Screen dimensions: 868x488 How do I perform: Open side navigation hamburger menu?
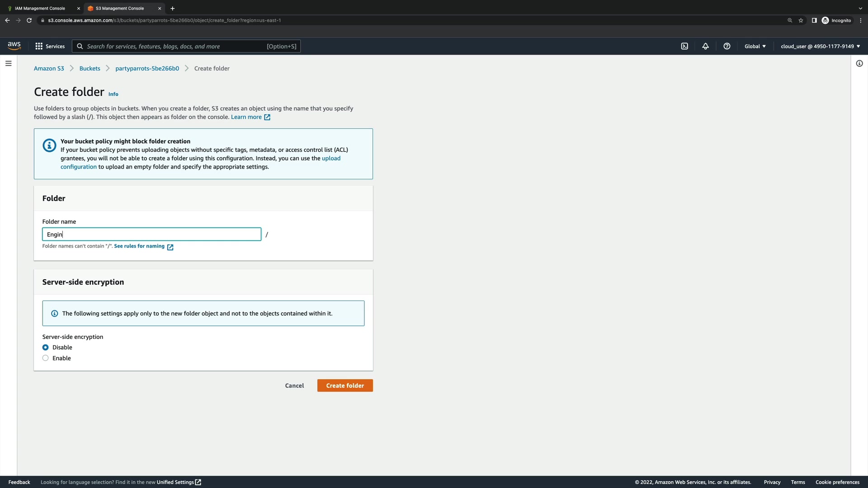coord(8,63)
